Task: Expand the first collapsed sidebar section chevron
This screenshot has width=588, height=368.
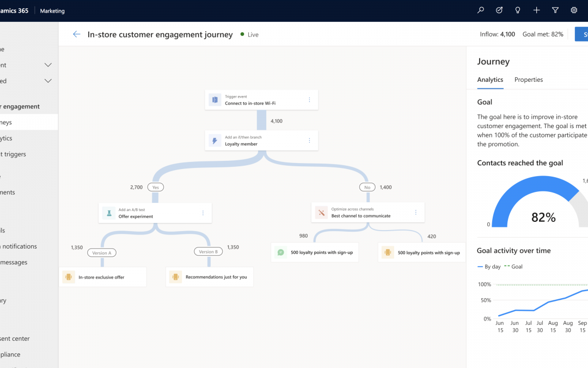Action: coord(48,65)
